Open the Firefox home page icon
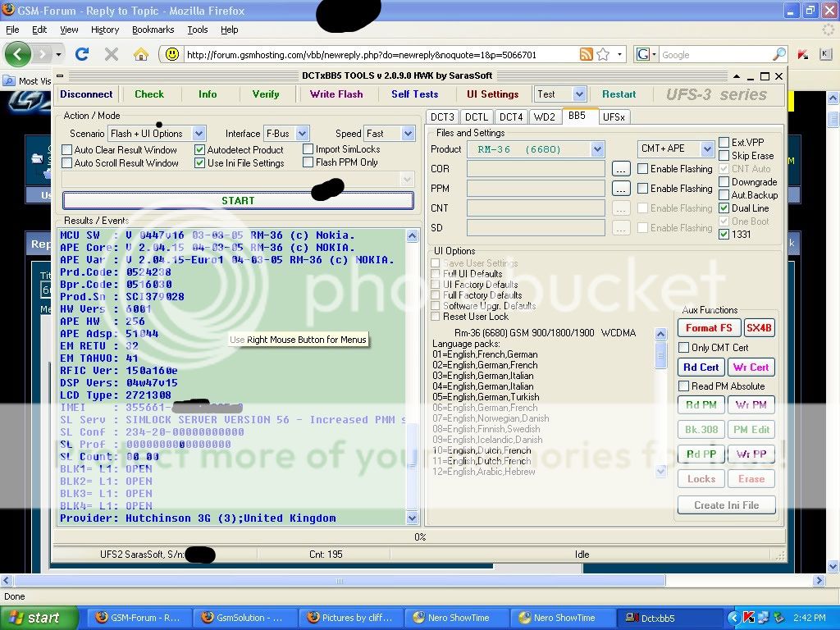Screen dimensions: 840x630 pyautogui.click(x=141, y=54)
